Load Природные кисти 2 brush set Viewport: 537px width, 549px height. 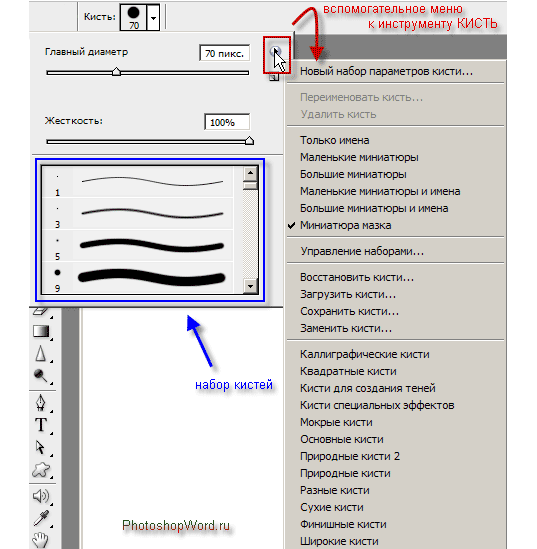pos(396,456)
